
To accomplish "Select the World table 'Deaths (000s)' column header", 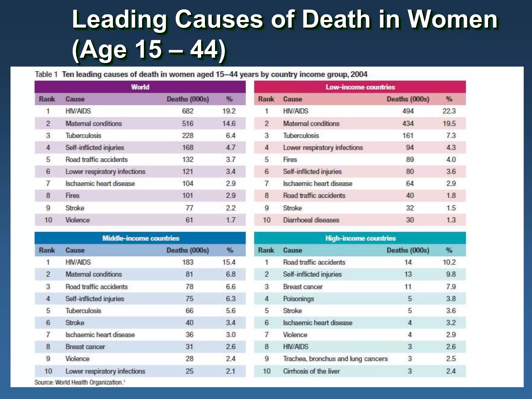I will coord(188,99).
